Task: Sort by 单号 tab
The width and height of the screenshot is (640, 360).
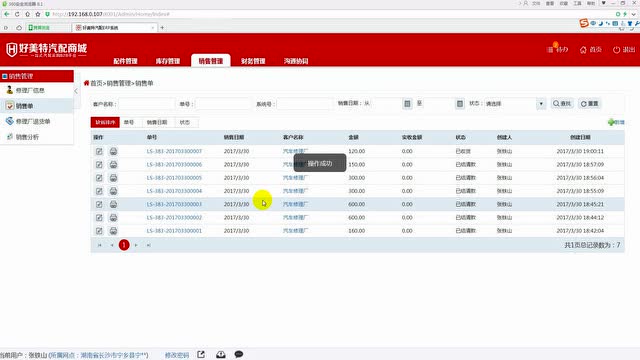Action: tap(129, 122)
